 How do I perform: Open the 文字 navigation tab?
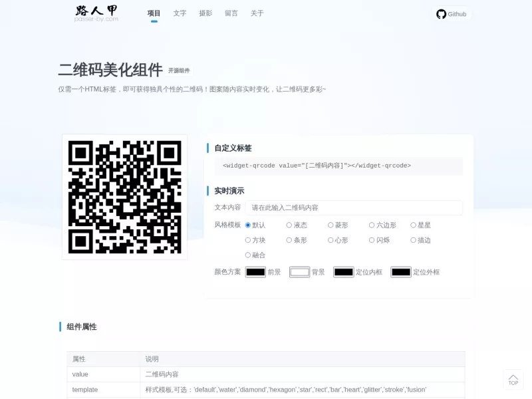pos(180,13)
